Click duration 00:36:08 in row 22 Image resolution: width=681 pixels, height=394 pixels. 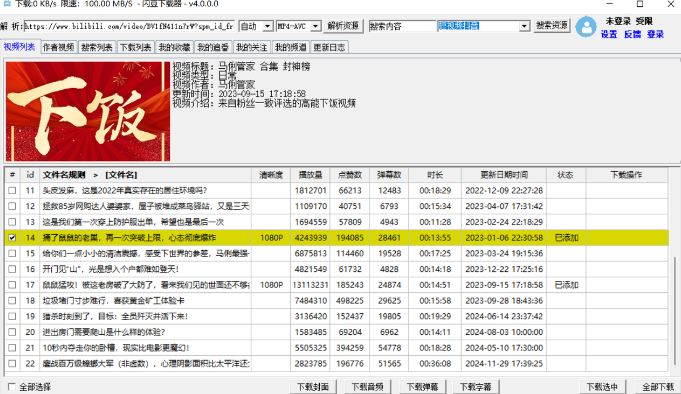[435, 364]
